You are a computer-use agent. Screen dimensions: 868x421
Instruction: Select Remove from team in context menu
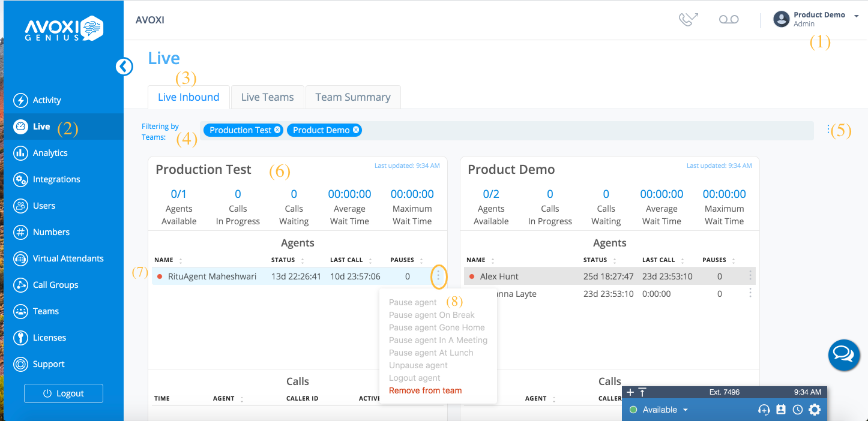tap(425, 390)
